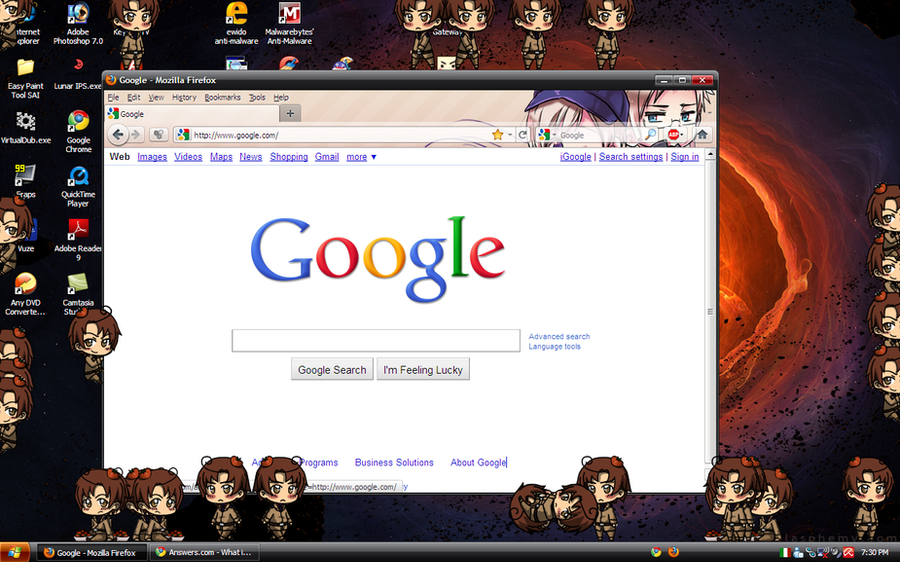Open the Shopping link
The image size is (900, 562).
[x=289, y=157]
